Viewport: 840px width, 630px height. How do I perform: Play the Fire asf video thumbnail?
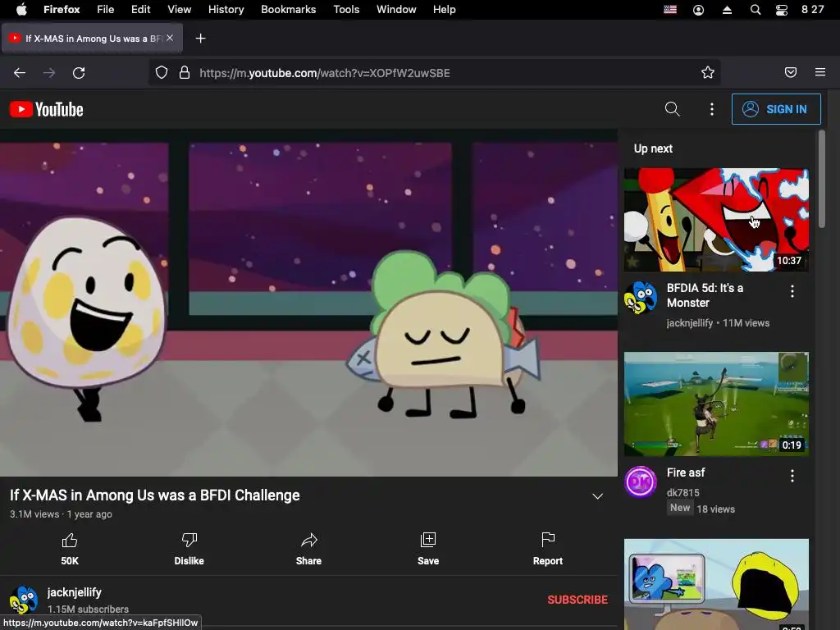click(x=716, y=404)
